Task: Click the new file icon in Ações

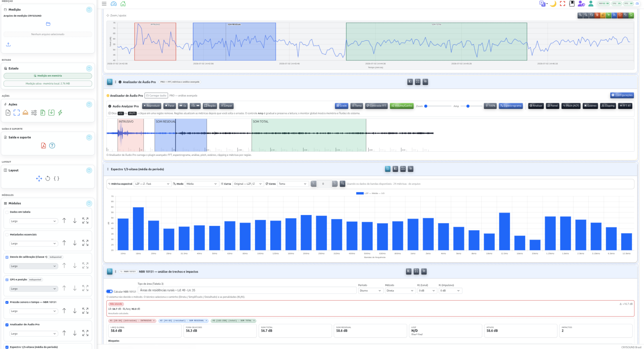Action: point(8,113)
